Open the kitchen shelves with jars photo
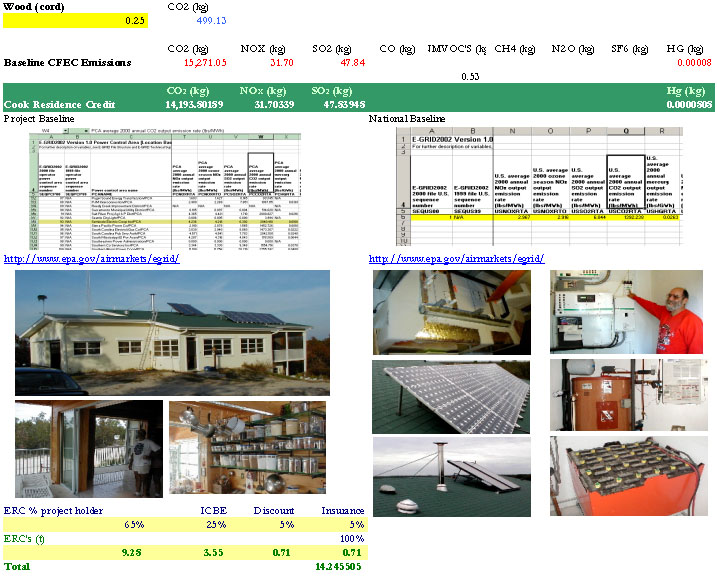 pyautogui.click(x=247, y=448)
